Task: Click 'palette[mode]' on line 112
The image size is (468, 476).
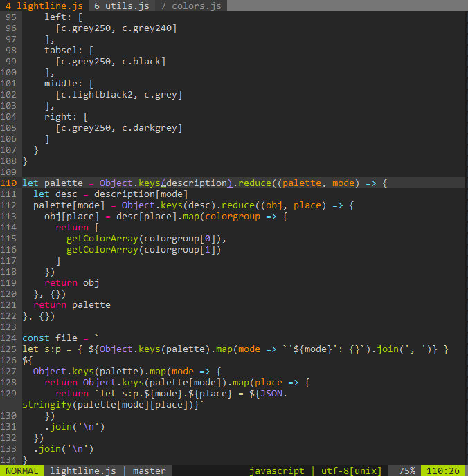Action: point(69,205)
